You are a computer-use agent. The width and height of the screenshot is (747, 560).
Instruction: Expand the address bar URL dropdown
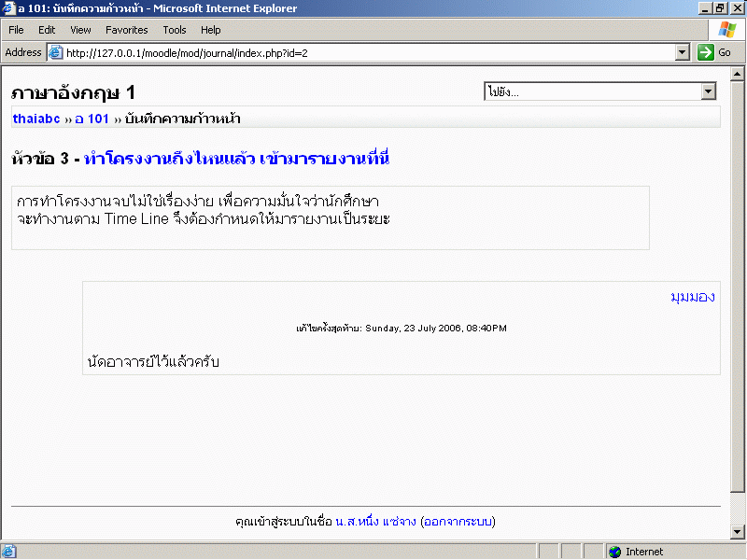coord(683,53)
